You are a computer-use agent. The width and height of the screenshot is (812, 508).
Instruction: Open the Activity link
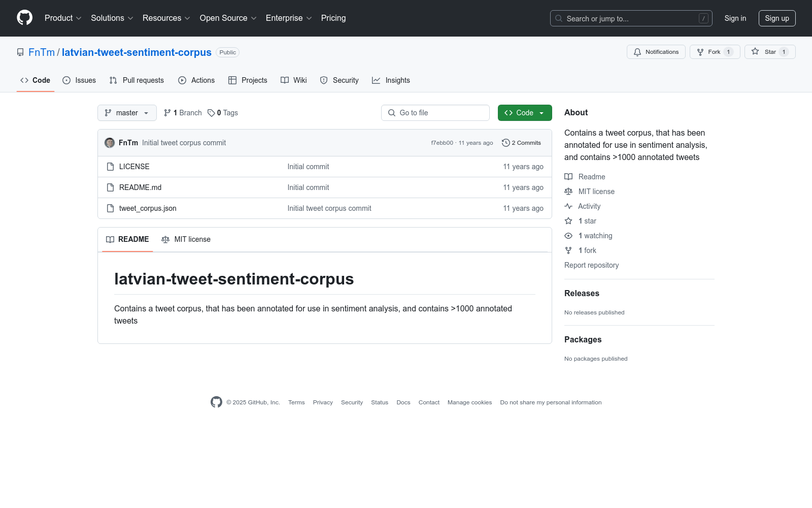click(583, 206)
